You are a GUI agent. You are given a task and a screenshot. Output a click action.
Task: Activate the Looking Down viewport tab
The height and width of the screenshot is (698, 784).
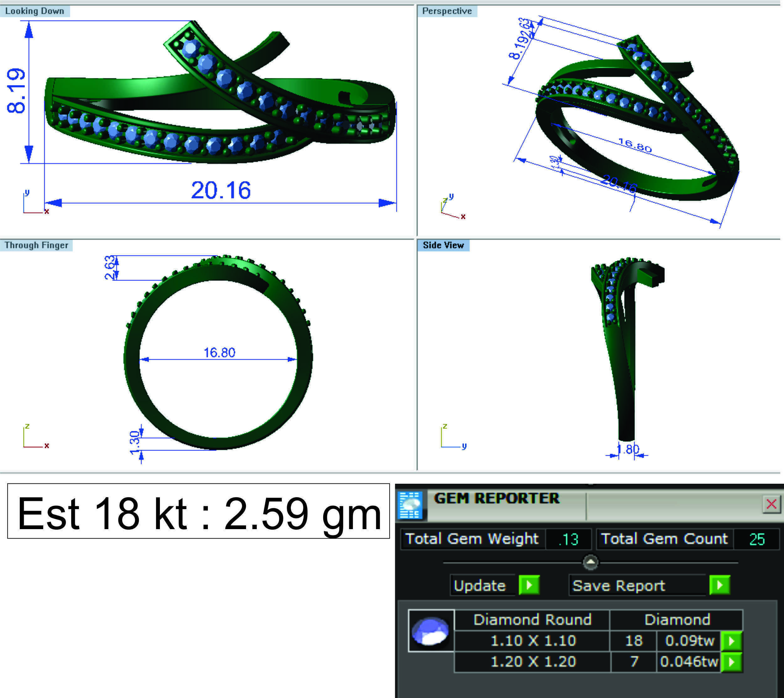point(34,11)
